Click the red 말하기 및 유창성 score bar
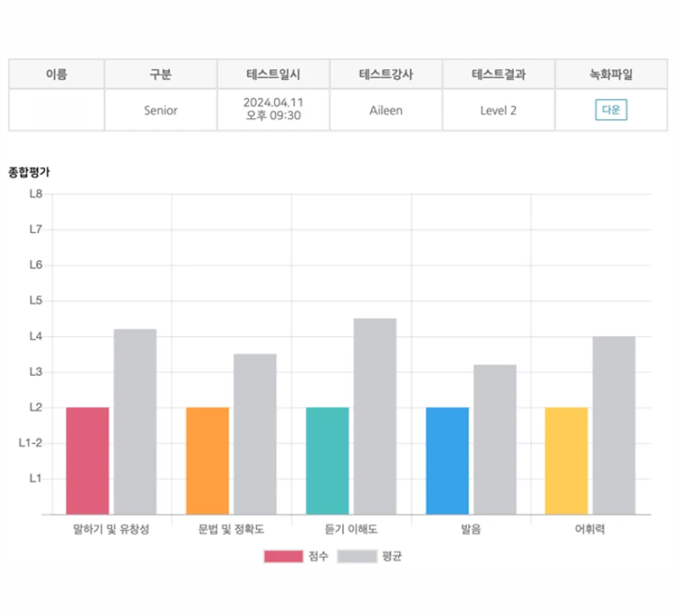676x616 pixels. pyautogui.click(x=88, y=460)
